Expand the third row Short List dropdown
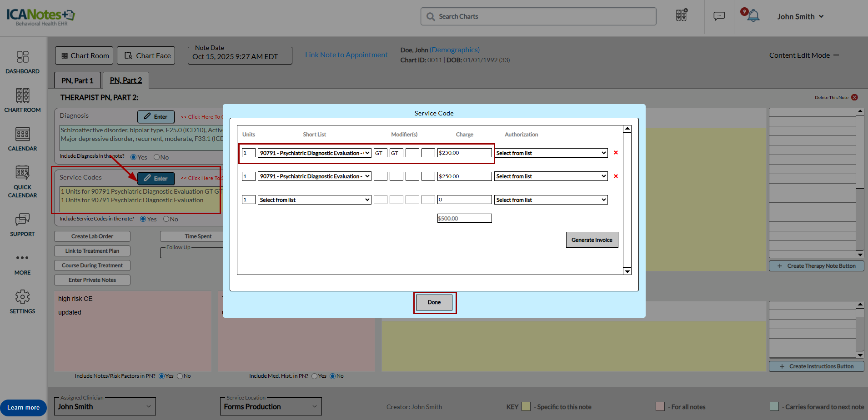The width and height of the screenshot is (868, 420). click(x=314, y=200)
